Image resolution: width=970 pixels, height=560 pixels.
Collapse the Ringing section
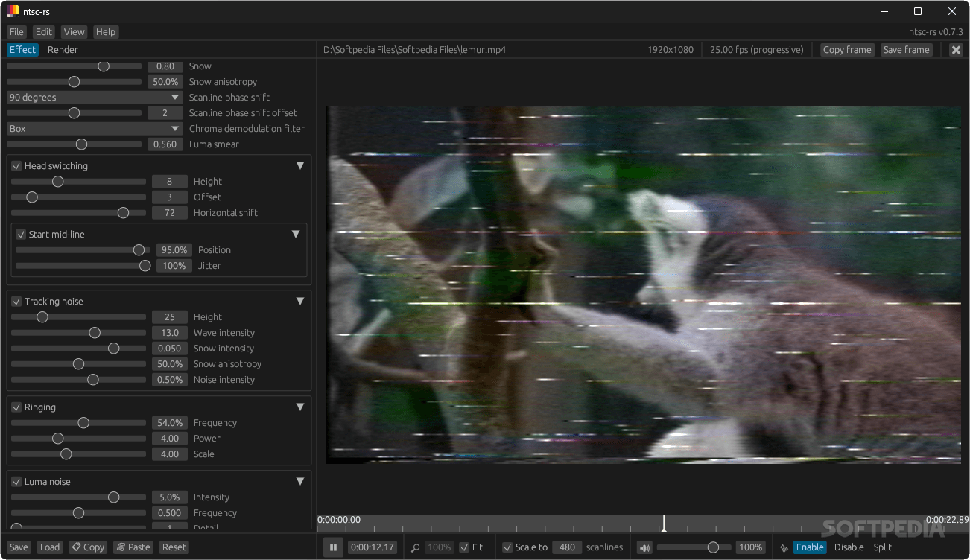click(300, 407)
